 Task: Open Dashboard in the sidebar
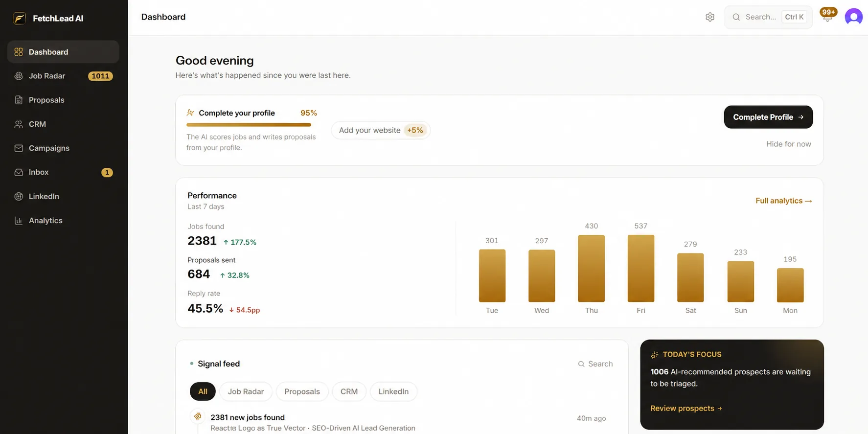coord(63,52)
